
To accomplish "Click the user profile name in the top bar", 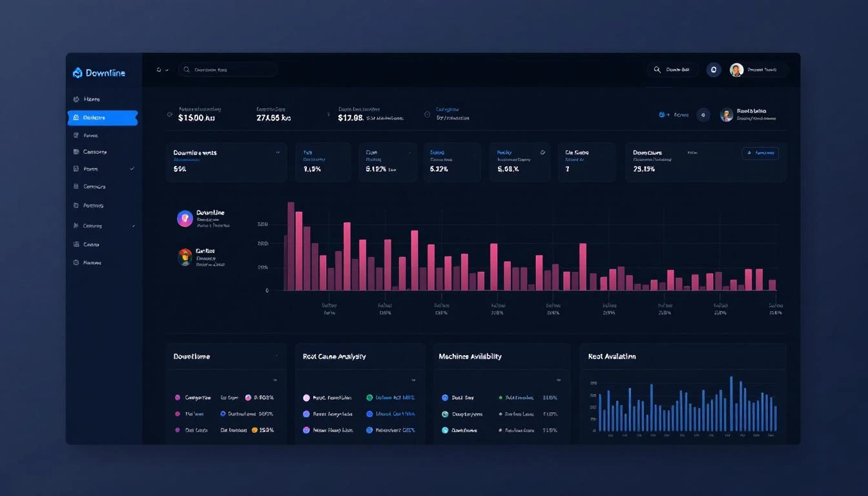I will (762, 69).
